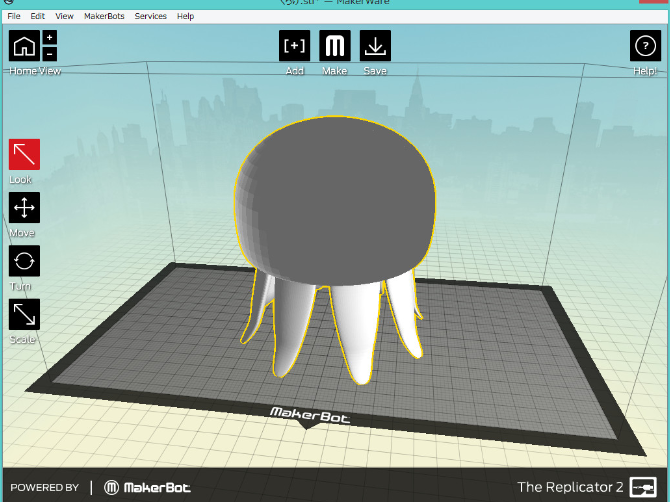Select the Turn rotate tool

(x=24, y=261)
